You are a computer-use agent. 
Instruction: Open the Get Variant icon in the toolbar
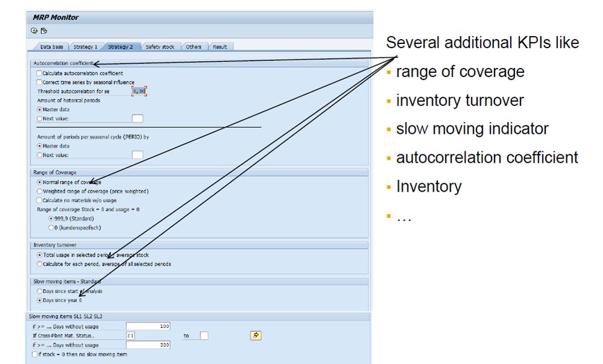click(x=43, y=30)
